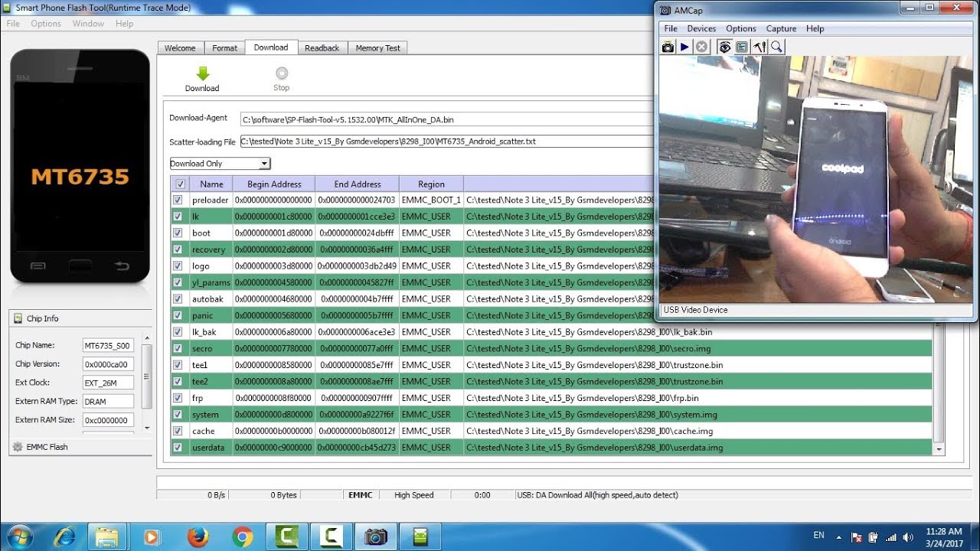This screenshot has height=551, width=980.
Task: Switch to the Welcome tab
Action: [180, 47]
